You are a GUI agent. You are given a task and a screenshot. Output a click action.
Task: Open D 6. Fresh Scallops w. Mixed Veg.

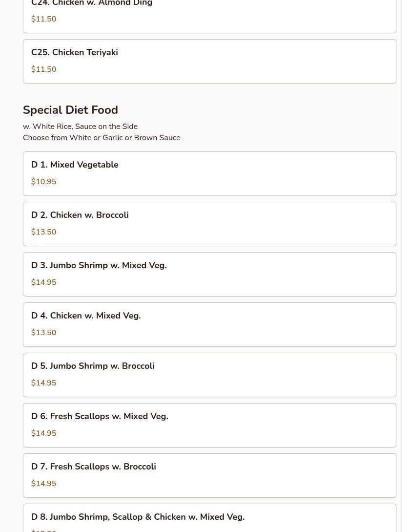pyautogui.click(x=100, y=416)
